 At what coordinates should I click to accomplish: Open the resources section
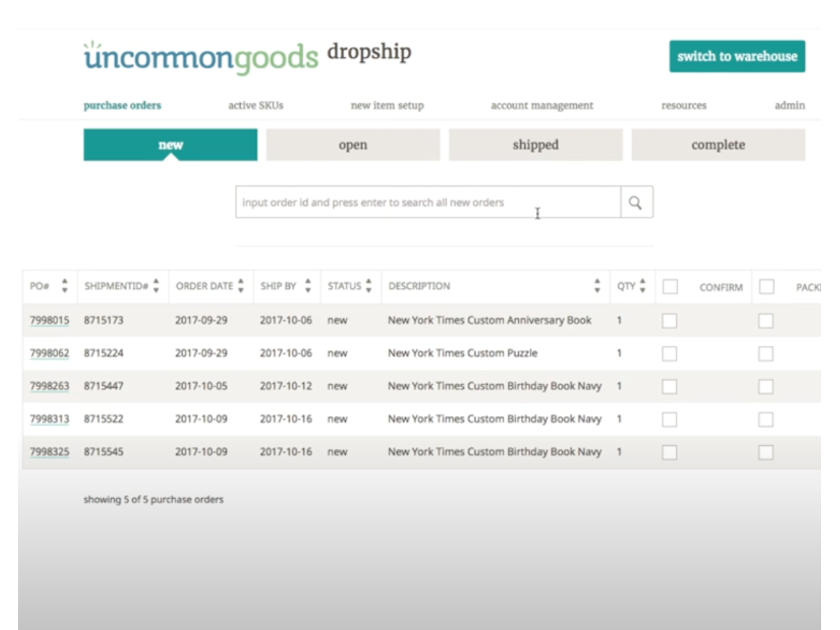point(684,106)
